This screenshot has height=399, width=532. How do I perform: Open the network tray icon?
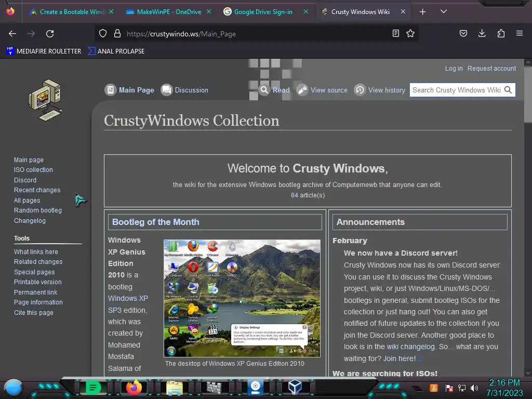pos(461,388)
